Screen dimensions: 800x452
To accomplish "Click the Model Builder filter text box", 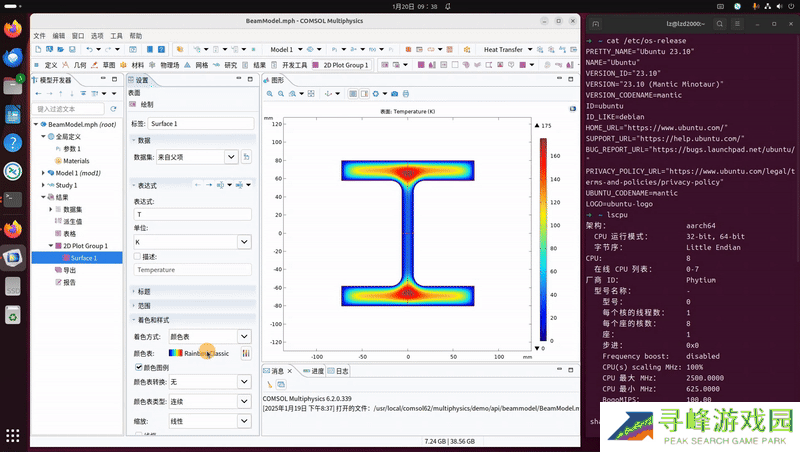I will [x=69, y=109].
